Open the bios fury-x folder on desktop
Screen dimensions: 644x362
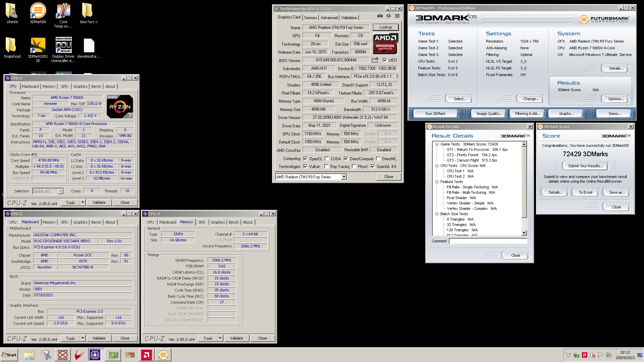point(89,13)
